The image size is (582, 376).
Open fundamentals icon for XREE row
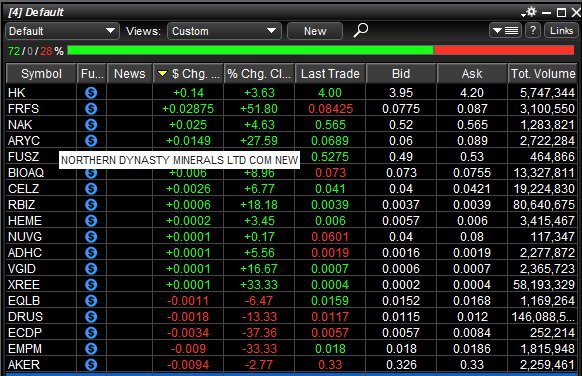91,284
